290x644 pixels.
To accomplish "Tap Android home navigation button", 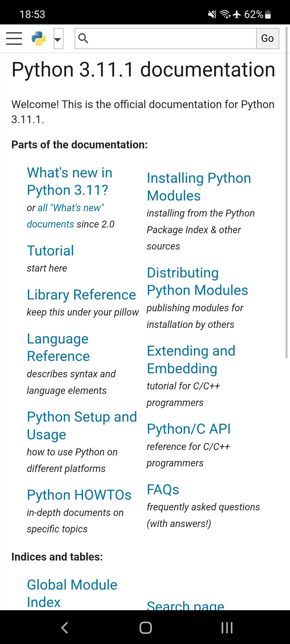I will [146, 628].
